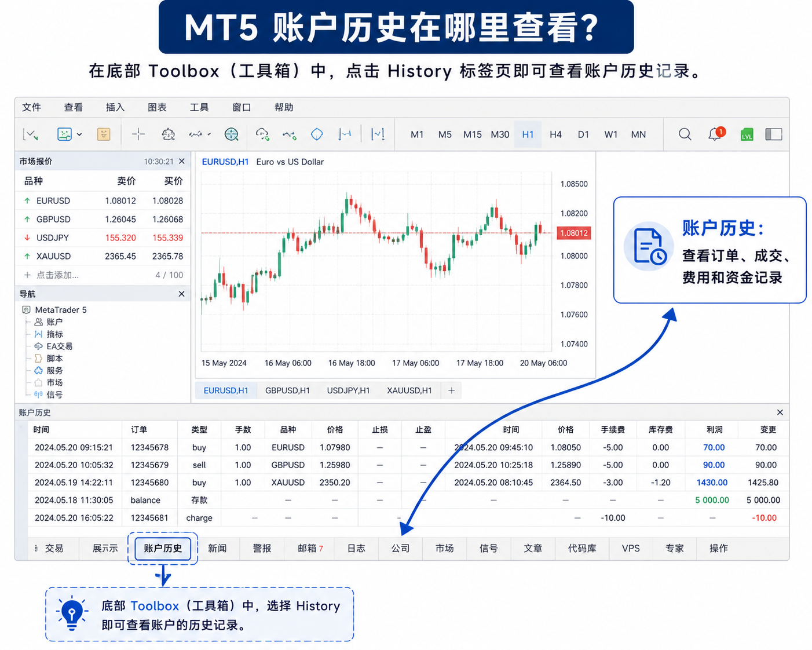This screenshot has width=812, height=650.
Task: Open dropdown arrow next to wavy line tool
Action: [x=209, y=134]
